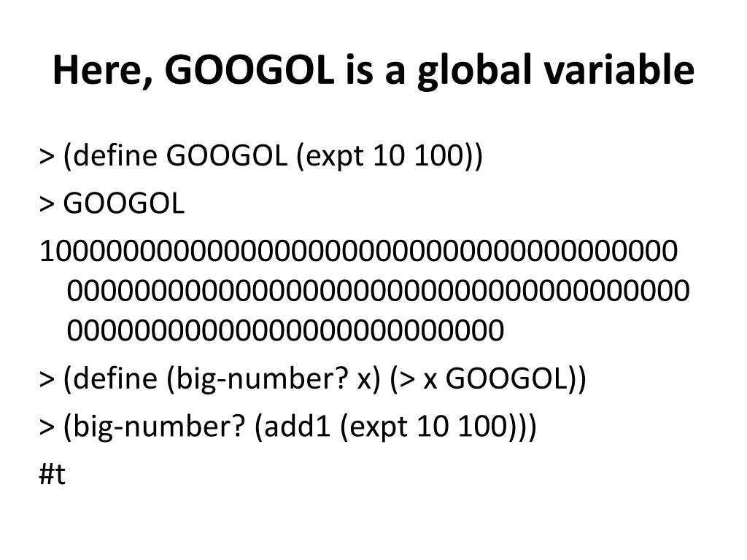Click the prompt symbol before "(big-number? (add1"
The height and width of the screenshot is (560, 747).
[47, 427]
